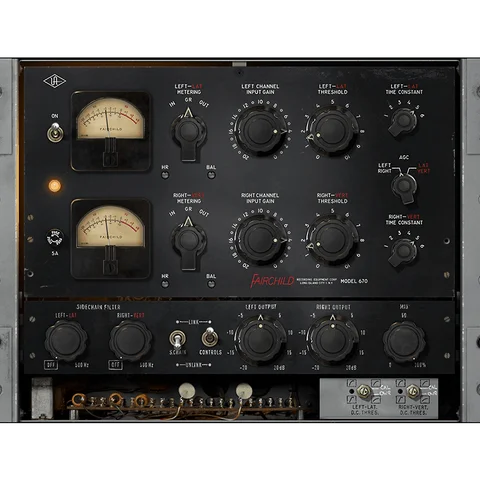
Task: Click the 100% mark on Mix
Action: (420, 365)
